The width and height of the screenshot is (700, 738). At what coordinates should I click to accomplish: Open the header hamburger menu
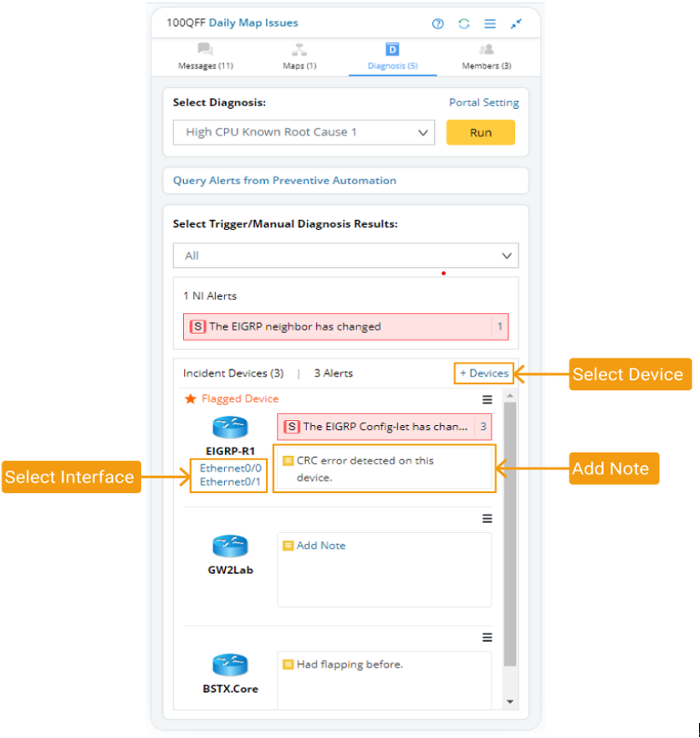click(490, 23)
